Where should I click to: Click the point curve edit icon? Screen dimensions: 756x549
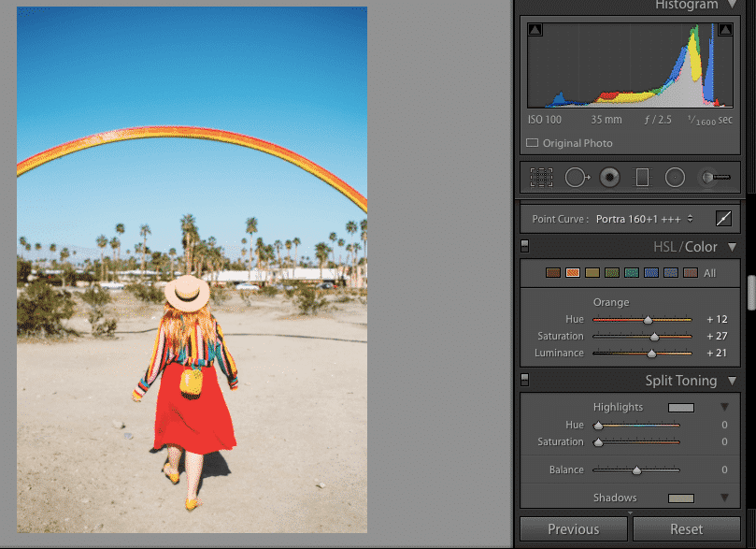point(723,219)
